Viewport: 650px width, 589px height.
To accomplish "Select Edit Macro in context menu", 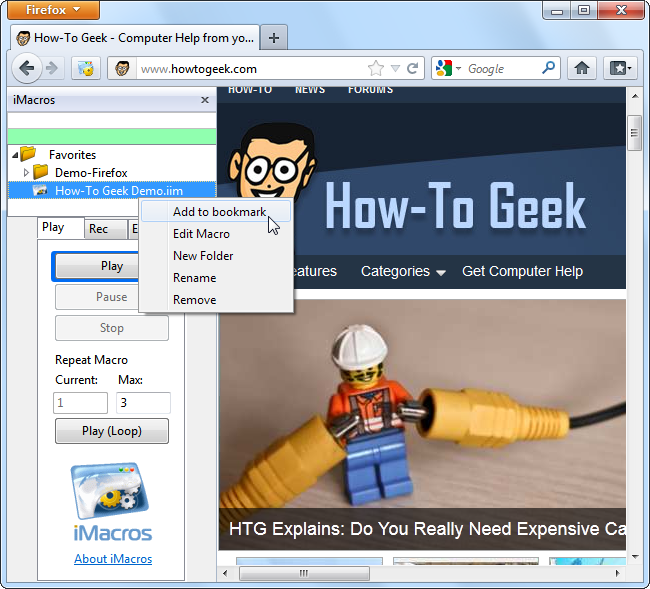I will point(216,234).
